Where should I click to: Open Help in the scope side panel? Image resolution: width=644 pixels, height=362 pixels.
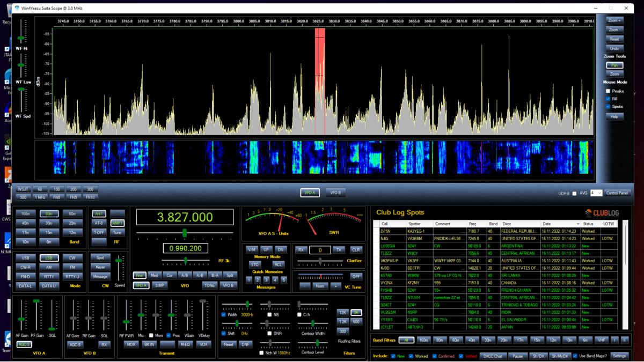[x=614, y=116]
